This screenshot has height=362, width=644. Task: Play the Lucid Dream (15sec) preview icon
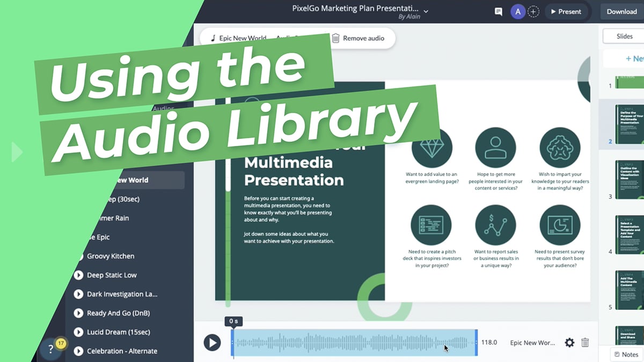[x=78, y=333]
